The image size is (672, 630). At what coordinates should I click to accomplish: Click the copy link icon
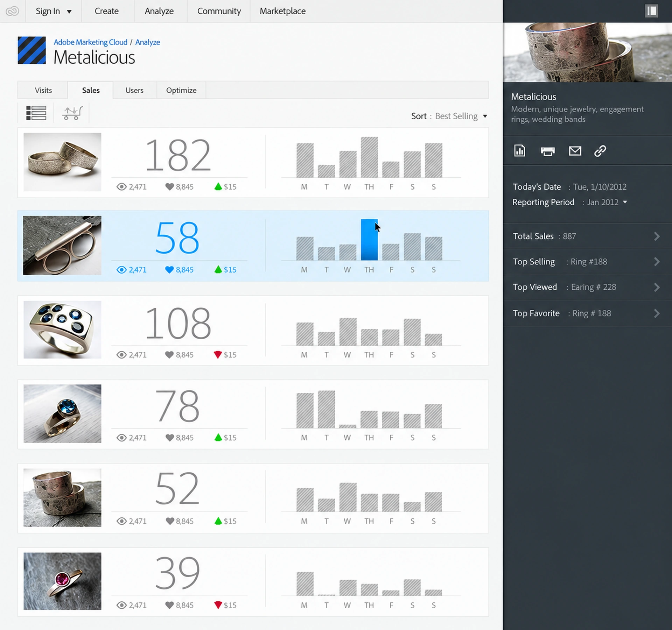click(x=600, y=151)
